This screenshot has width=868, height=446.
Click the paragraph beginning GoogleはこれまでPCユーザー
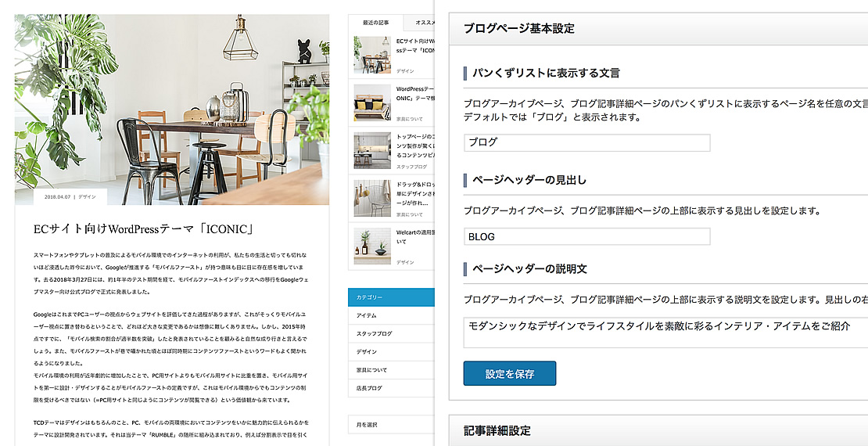click(171, 337)
